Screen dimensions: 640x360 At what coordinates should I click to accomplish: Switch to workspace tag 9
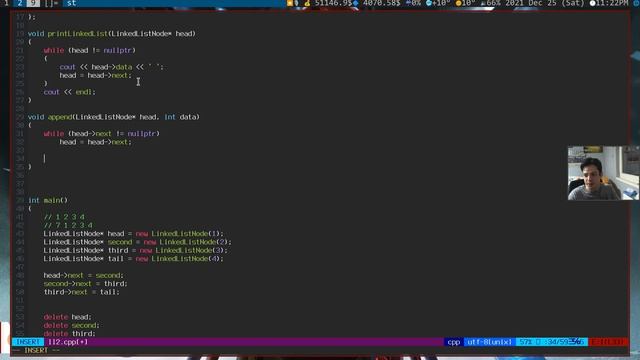[x=33, y=3]
